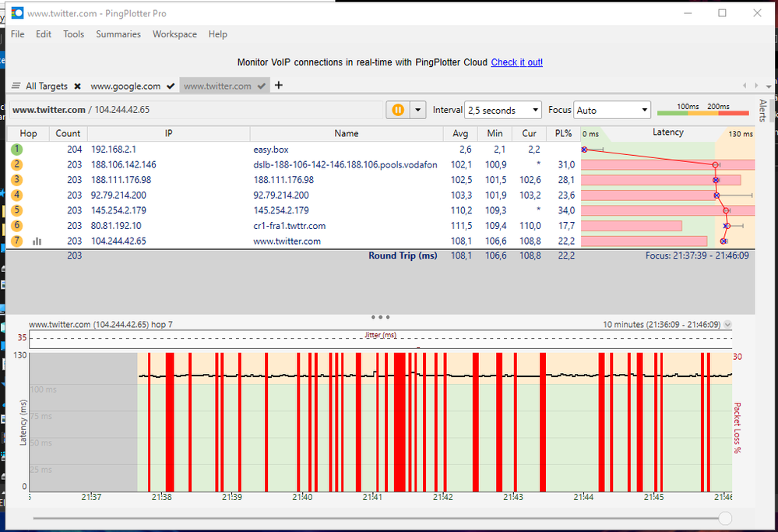Open the tab list dropdown arrow
This screenshot has height=532, width=778.
coord(769,86)
